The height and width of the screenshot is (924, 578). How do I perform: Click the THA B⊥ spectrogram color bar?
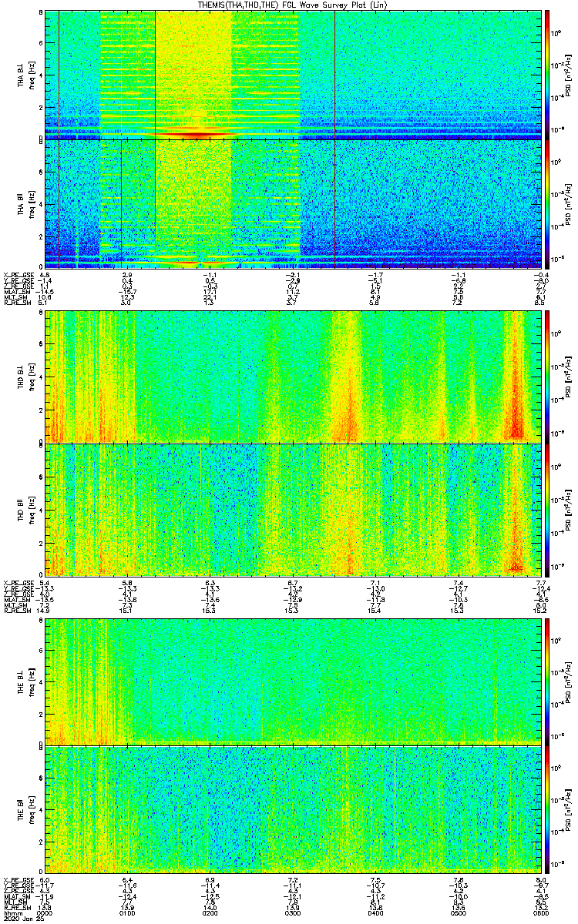pos(547,74)
